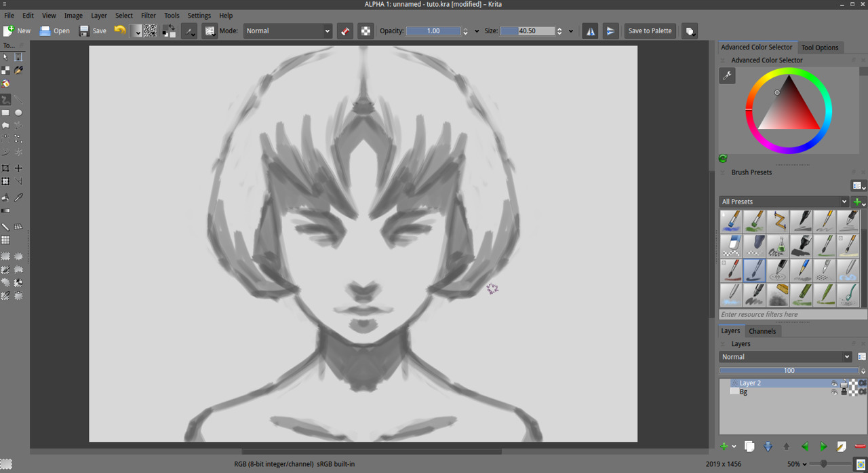
Task: Click the Undo arrow icon
Action: [x=120, y=31]
